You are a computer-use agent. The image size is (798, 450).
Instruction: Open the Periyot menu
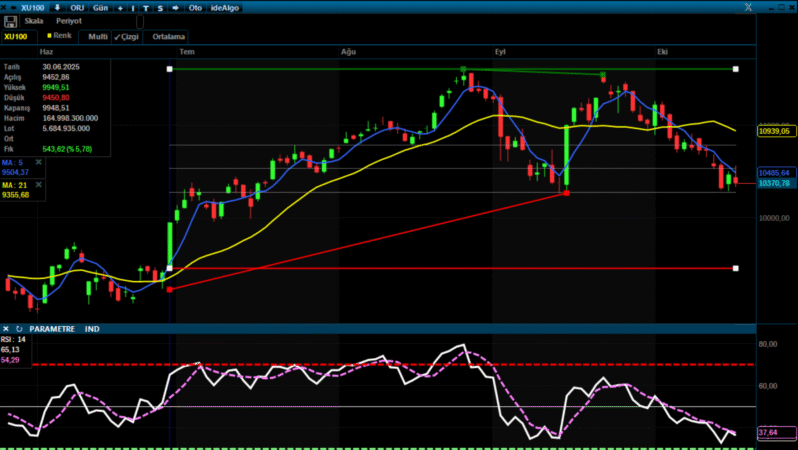point(69,20)
